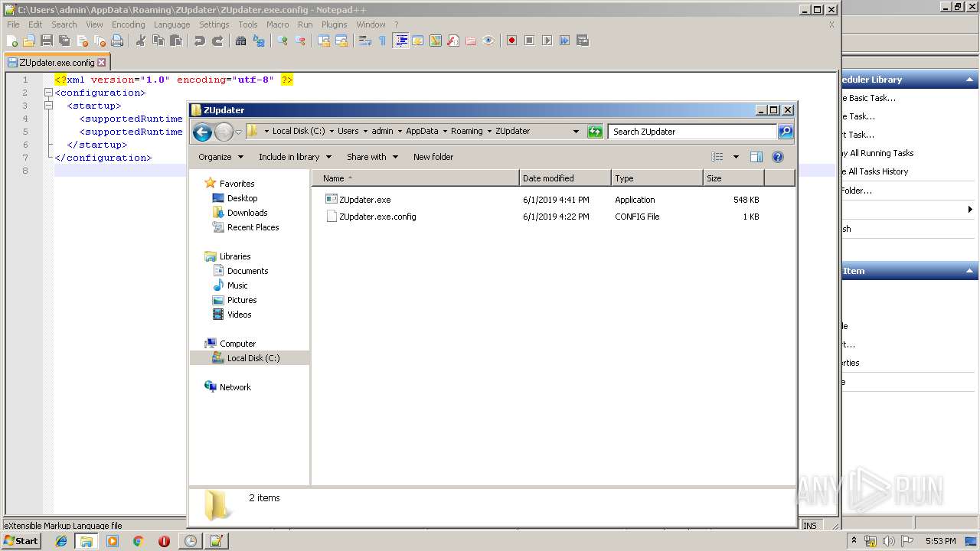Viewport: 980px width, 551px height.
Task: Click the Undo arrow icon
Action: pyautogui.click(x=200, y=41)
